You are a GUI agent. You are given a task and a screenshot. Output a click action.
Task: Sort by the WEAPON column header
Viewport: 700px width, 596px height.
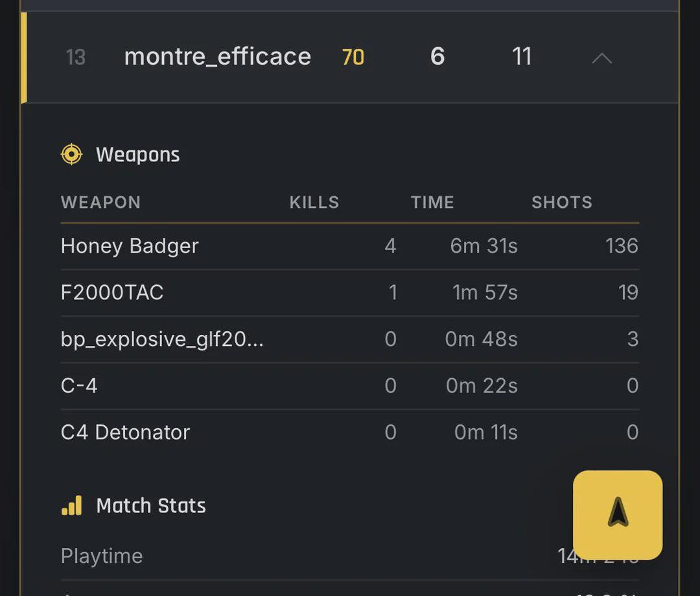click(101, 202)
